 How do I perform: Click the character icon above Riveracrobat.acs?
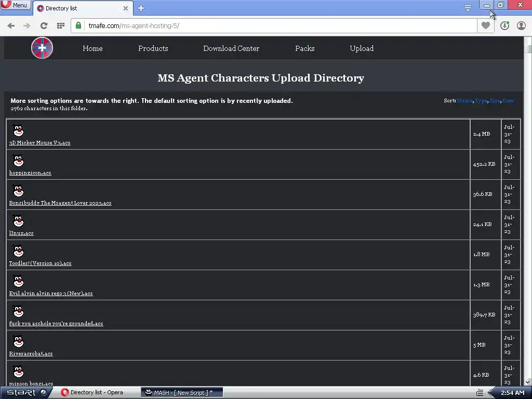[x=18, y=342]
